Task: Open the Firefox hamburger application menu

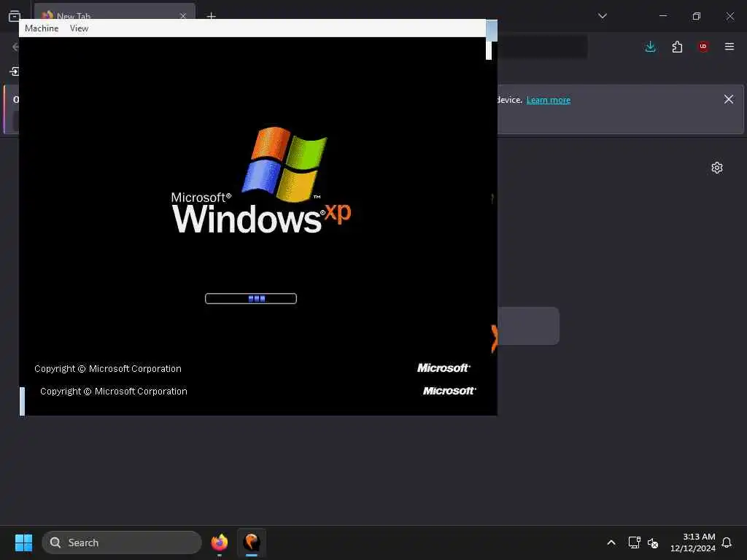Action: click(729, 47)
